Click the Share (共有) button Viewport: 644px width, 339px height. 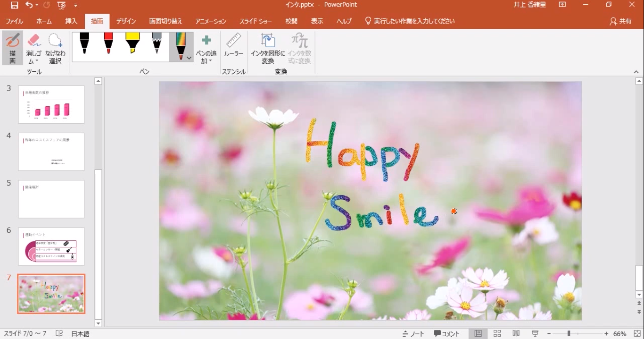(x=620, y=21)
